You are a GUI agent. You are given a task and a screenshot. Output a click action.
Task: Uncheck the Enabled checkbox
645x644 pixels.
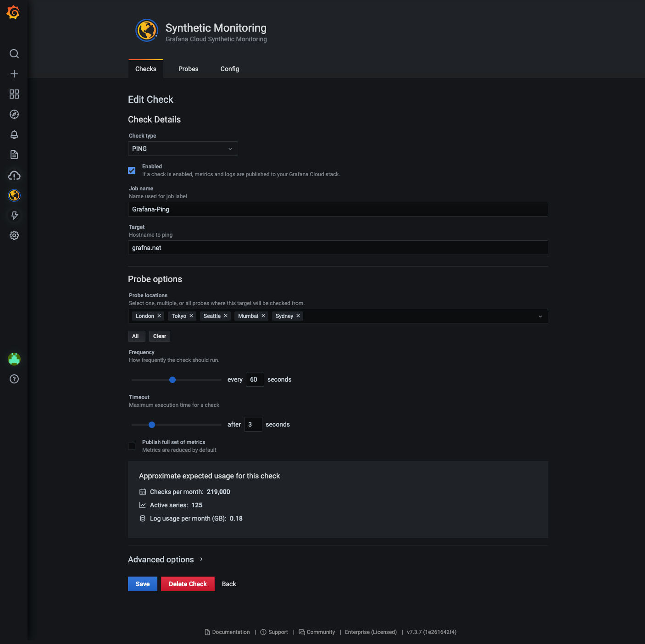point(132,171)
